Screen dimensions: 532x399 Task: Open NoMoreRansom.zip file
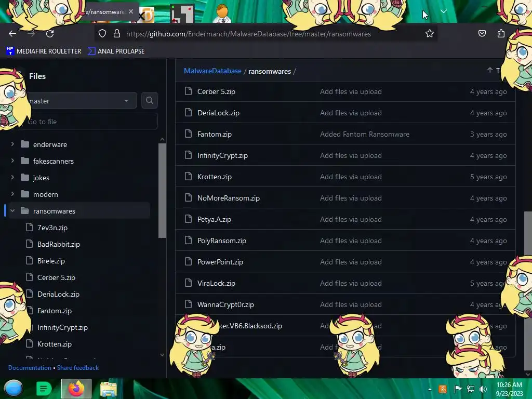(229, 198)
